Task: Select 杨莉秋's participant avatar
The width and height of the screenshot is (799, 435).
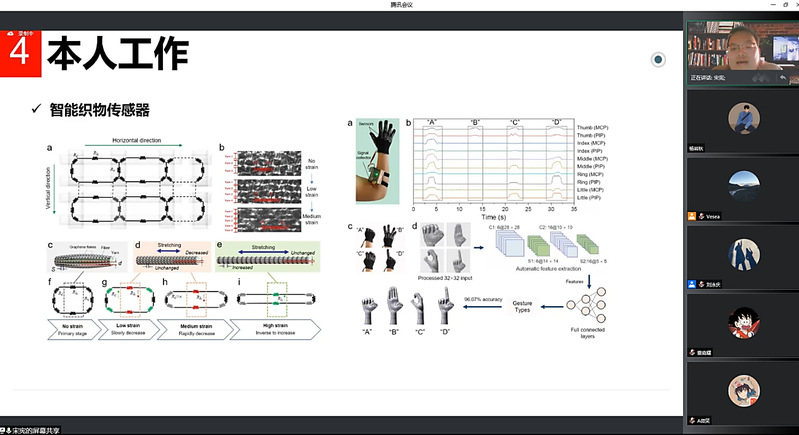Action: 741,120
